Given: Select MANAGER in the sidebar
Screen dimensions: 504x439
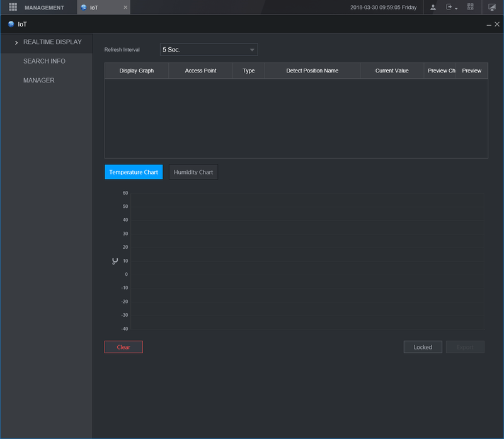Looking at the screenshot, I should point(38,81).
